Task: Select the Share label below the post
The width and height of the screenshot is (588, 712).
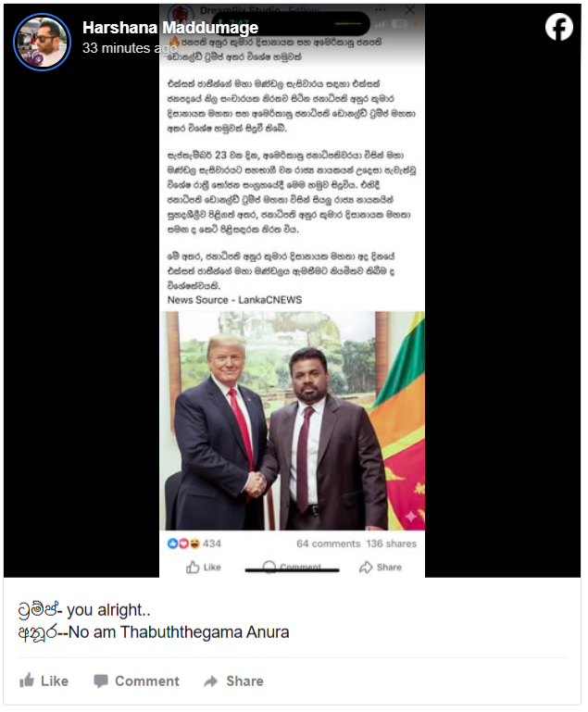Action: [x=244, y=681]
